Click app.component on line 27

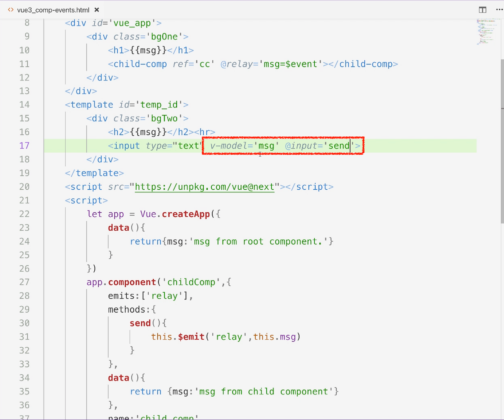[121, 282]
